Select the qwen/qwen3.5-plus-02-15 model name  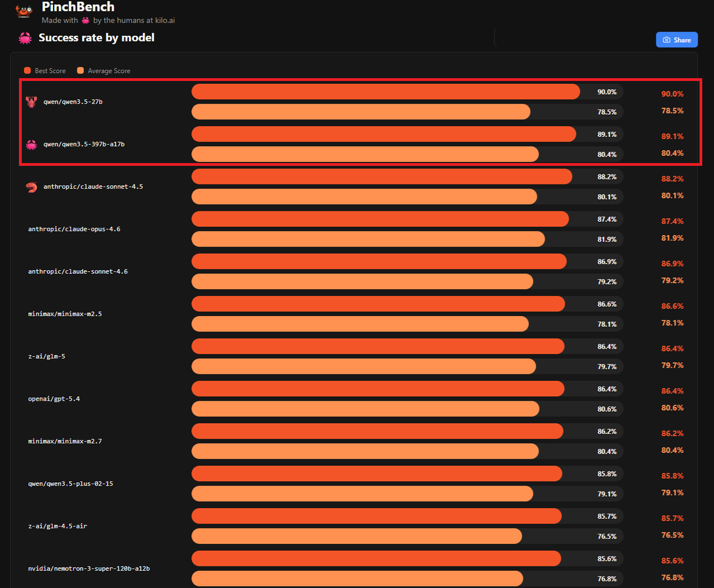71,484
